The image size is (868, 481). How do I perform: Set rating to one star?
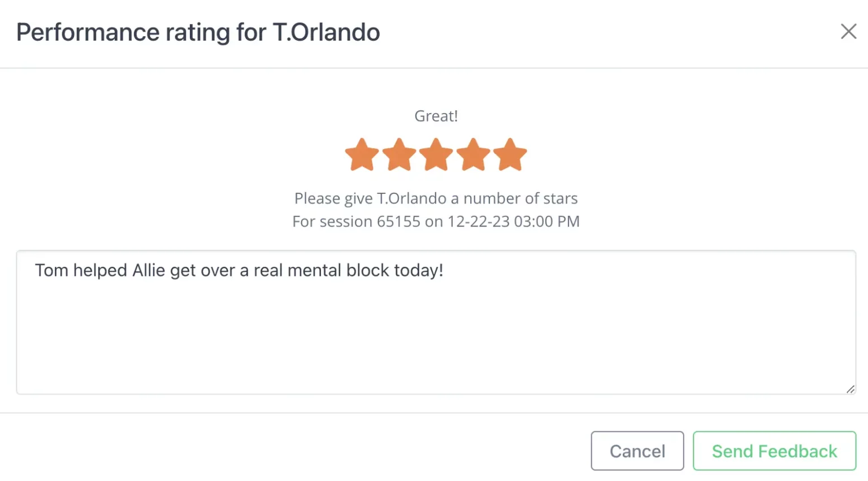coord(362,155)
